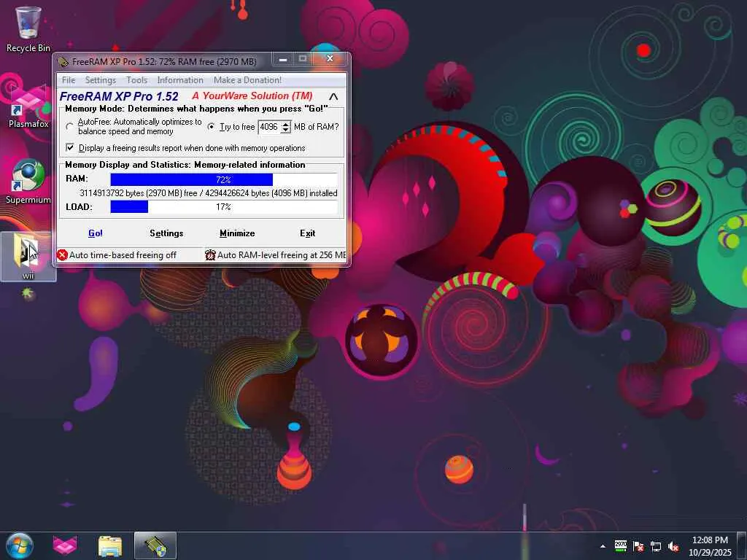Collapse FreeRAM window with the caret arrow
This screenshot has height=560, width=747.
coord(333,97)
